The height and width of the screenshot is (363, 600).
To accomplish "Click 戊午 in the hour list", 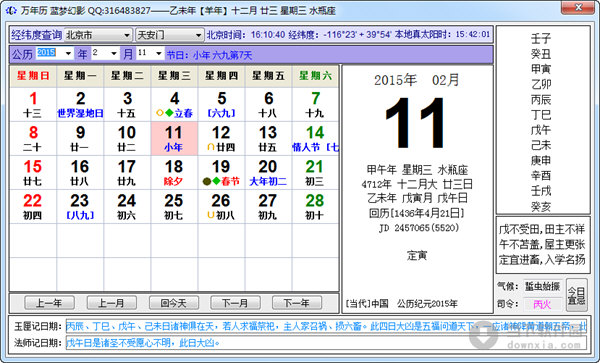I will [541, 130].
